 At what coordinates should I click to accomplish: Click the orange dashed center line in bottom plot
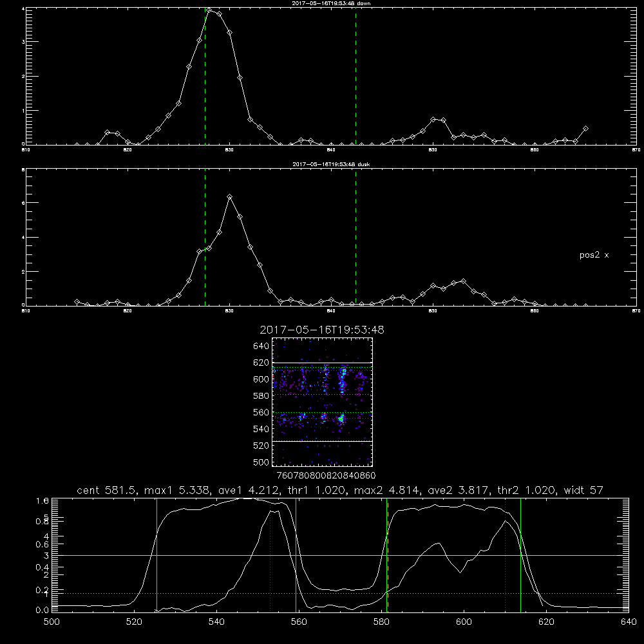coord(388,555)
